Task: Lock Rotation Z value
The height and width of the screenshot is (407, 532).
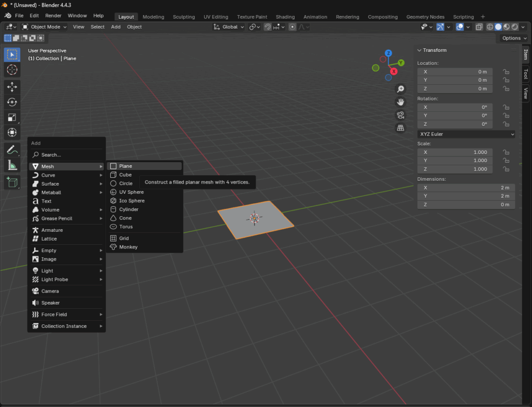Action: (506, 124)
